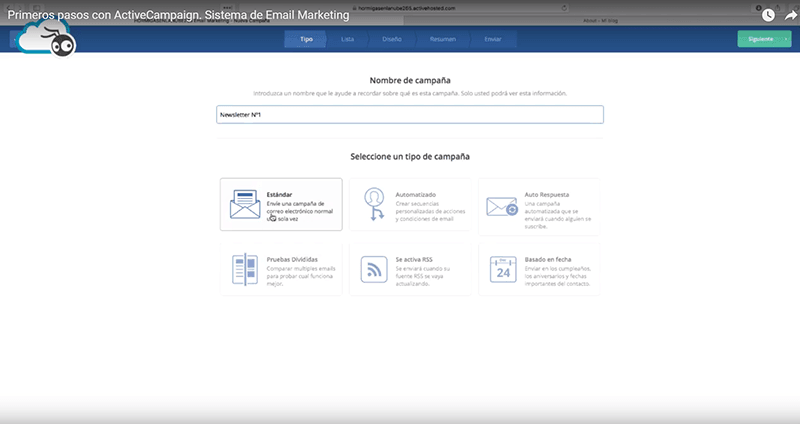Reload page using browser refresh icon
The width and height of the screenshot is (800, 424).
point(564,8)
